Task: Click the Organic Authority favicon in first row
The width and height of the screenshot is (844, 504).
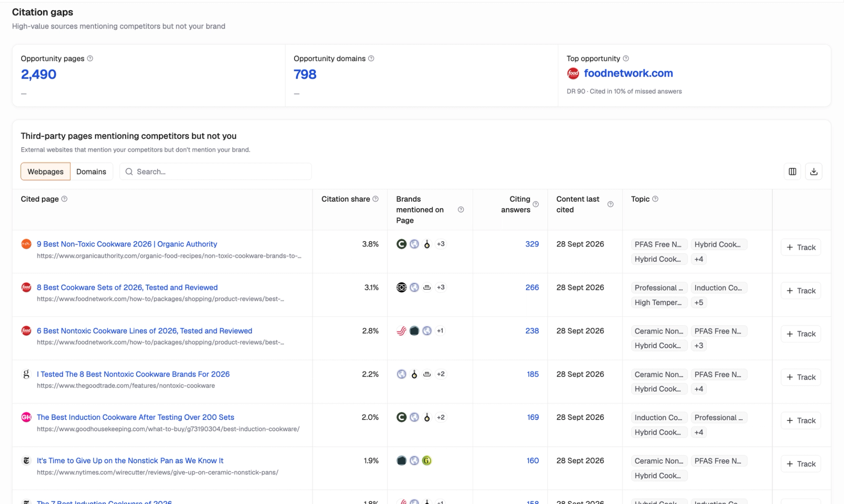Action: tap(26, 244)
